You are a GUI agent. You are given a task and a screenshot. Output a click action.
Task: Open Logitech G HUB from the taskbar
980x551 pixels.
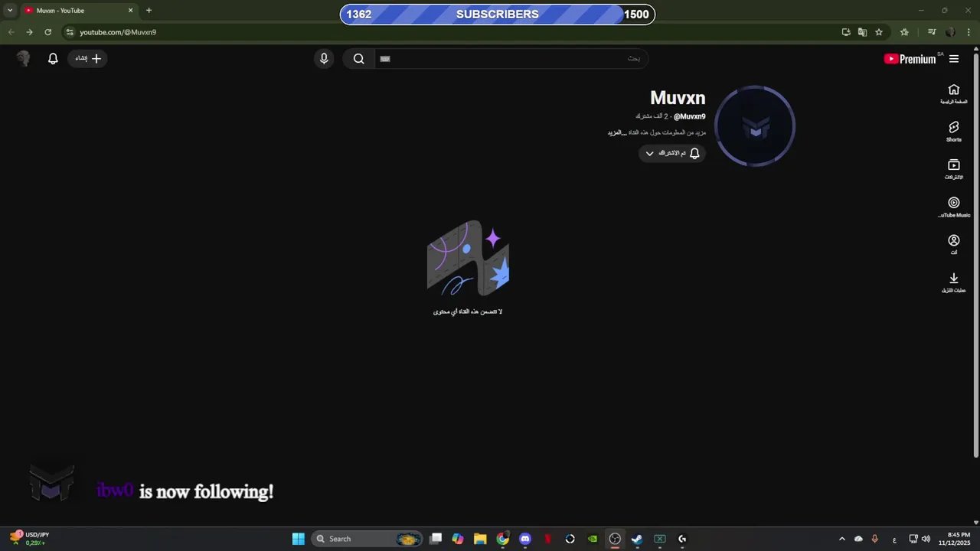(x=682, y=539)
